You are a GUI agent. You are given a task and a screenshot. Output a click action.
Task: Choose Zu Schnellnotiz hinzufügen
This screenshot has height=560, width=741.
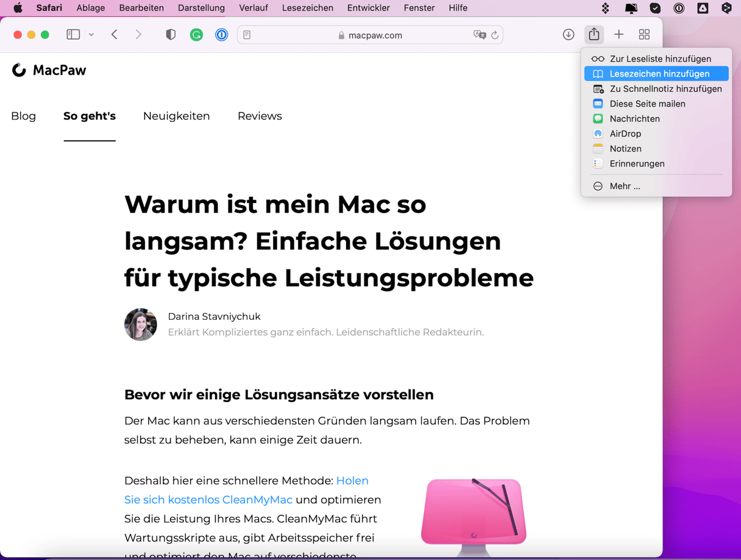656,89
